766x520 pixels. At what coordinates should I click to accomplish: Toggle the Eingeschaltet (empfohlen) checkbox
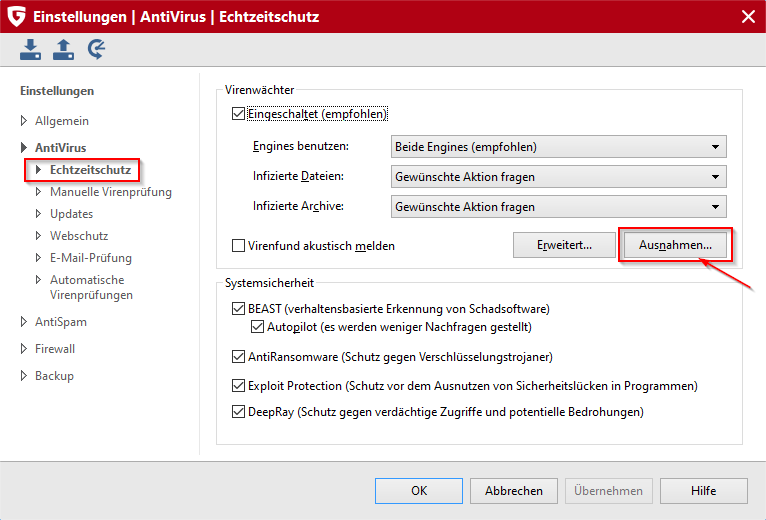238,114
